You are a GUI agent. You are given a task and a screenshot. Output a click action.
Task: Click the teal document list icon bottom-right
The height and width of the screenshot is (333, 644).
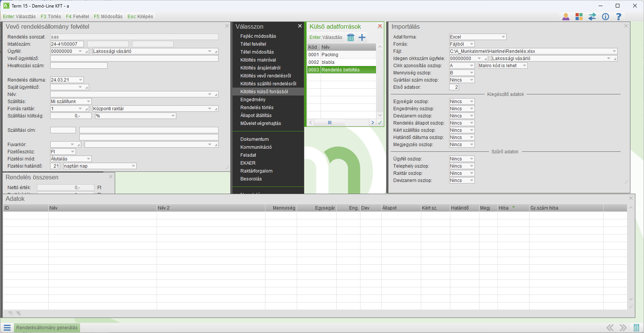pos(636,328)
